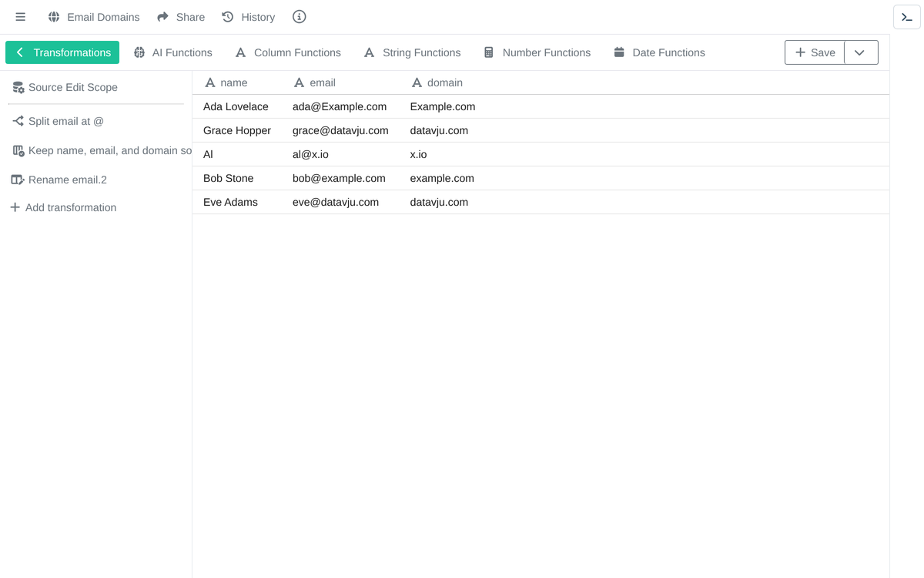Click the Email Domains globe icon
Viewport: 924px width, 578px height.
(54, 17)
